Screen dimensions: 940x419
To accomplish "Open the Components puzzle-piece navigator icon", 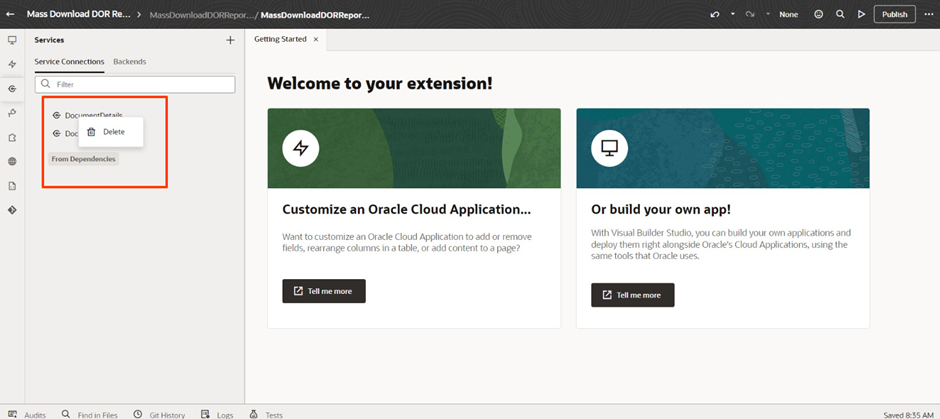I will point(12,137).
